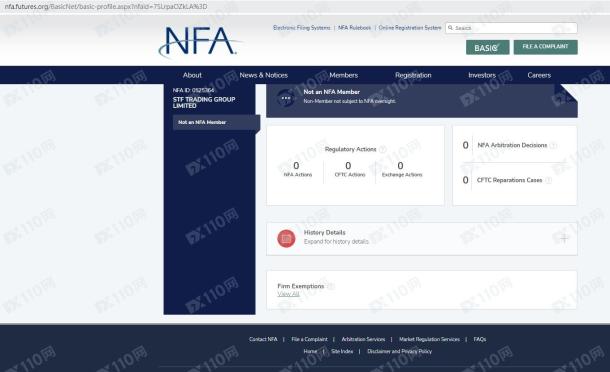Open the Home footer link

click(x=310, y=351)
